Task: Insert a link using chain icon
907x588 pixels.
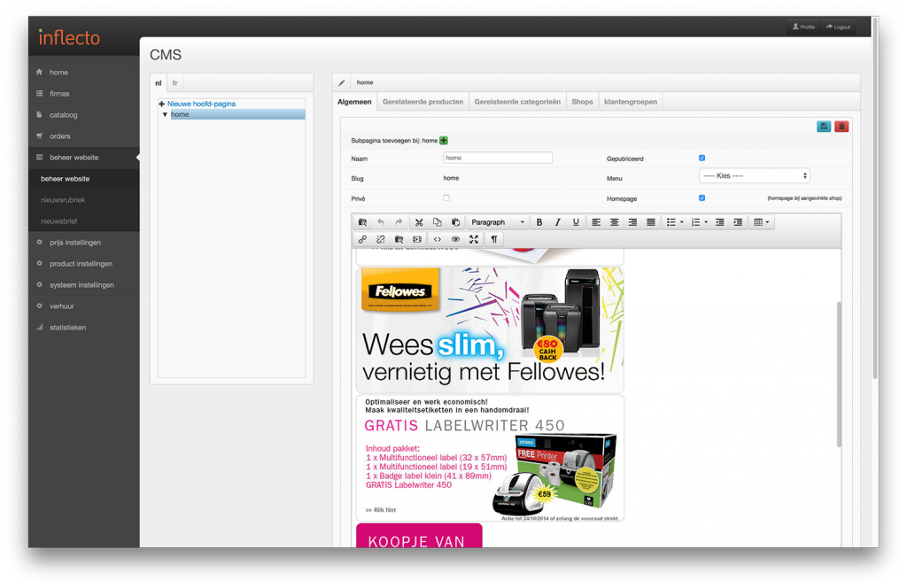Action: tap(362, 239)
